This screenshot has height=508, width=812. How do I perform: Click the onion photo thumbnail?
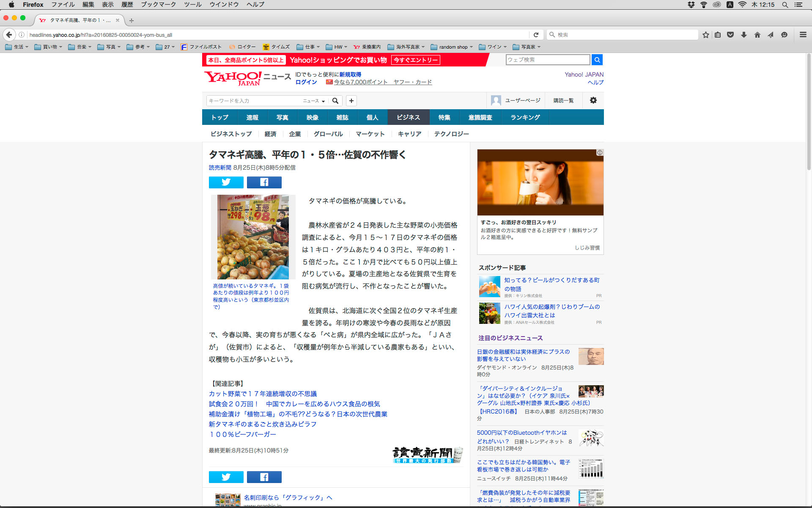pyautogui.click(x=253, y=237)
